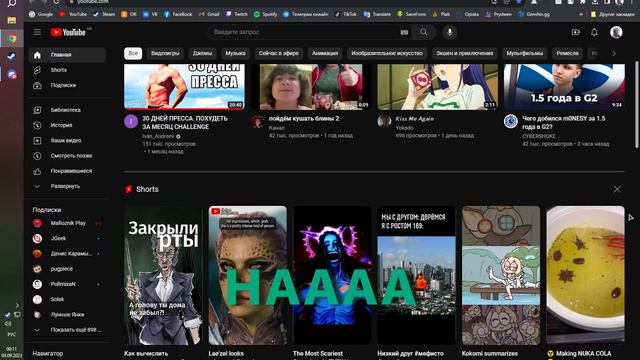Open История in the sidebar

pos(67,125)
